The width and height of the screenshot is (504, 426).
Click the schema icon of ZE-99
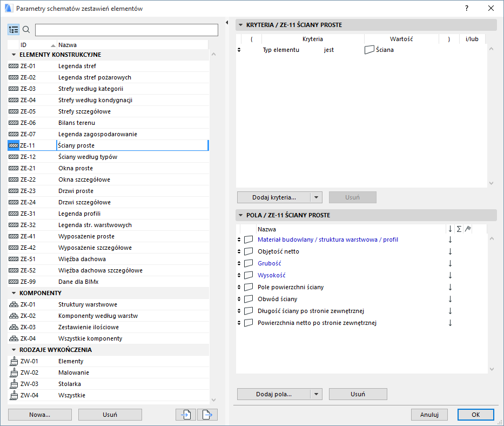pyautogui.click(x=14, y=282)
